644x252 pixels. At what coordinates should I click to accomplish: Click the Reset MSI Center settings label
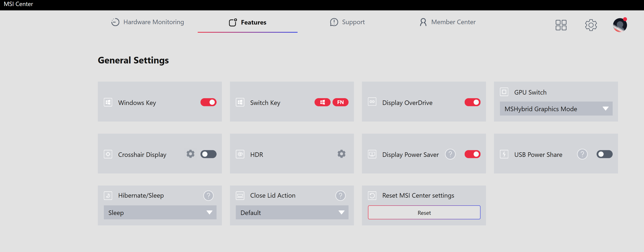click(x=418, y=196)
